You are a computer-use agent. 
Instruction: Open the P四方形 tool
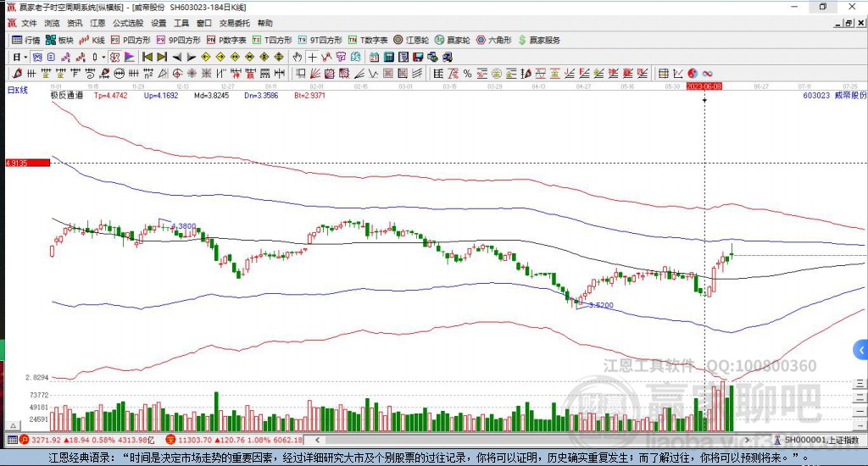131,40
